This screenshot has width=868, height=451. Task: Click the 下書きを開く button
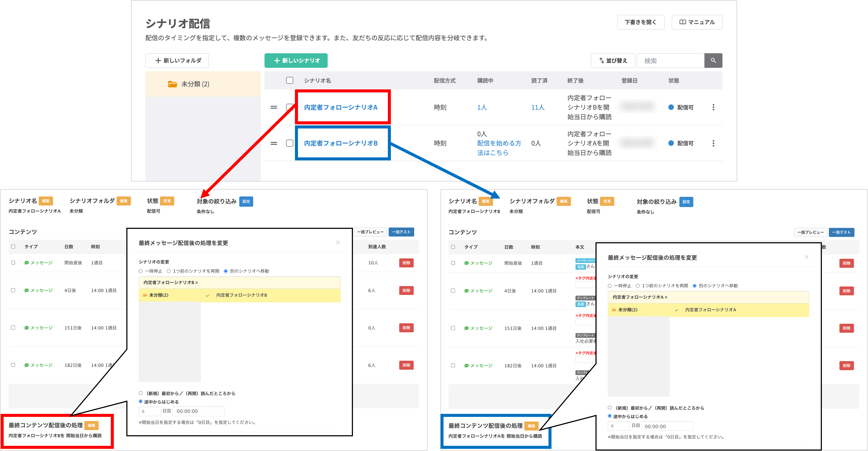pyautogui.click(x=640, y=22)
